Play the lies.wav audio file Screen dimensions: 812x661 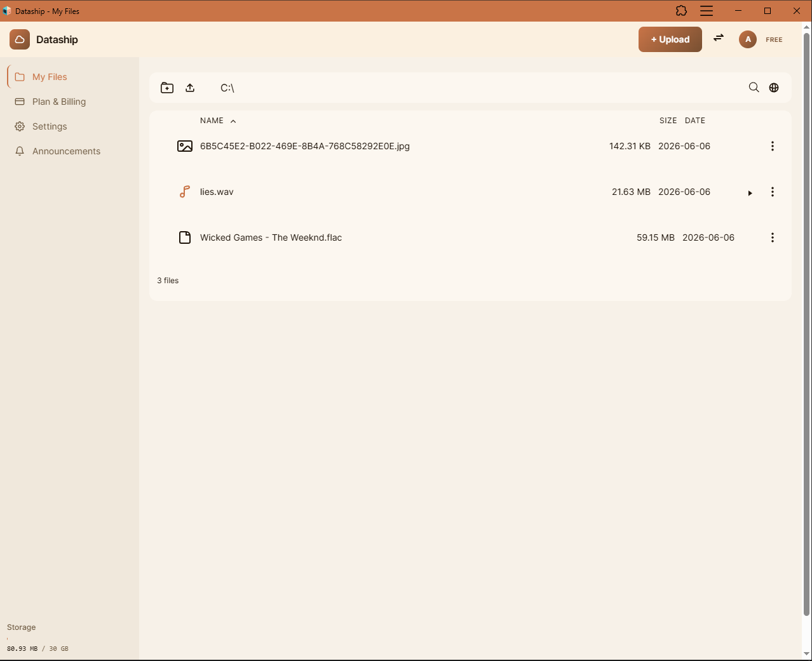pos(750,193)
